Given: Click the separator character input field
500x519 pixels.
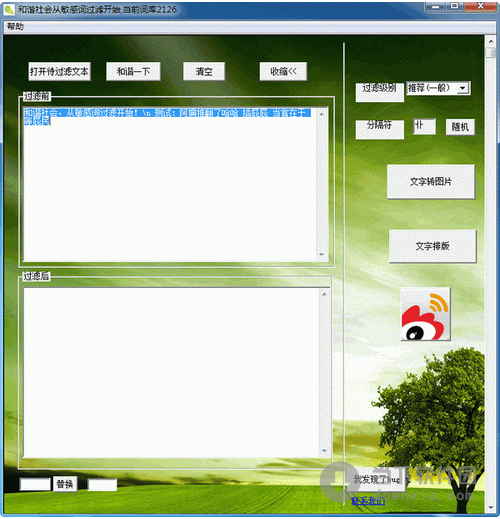Looking at the screenshot, I should click(424, 126).
